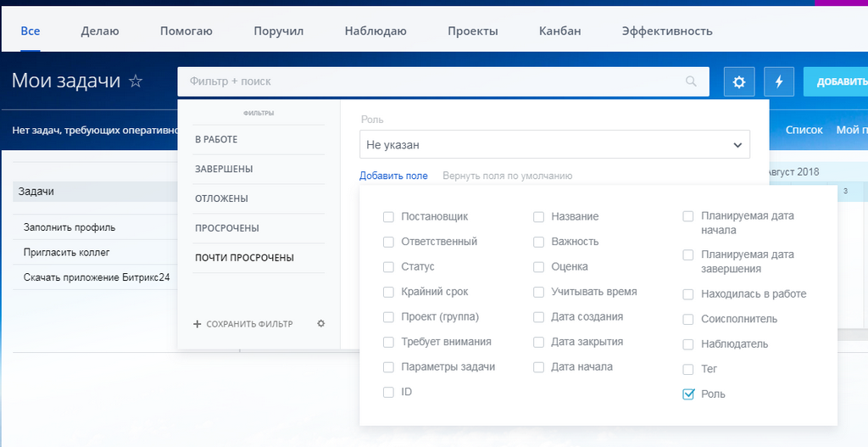Check the Учитывать время checkbox
This screenshot has width=868, height=447.
(538, 292)
